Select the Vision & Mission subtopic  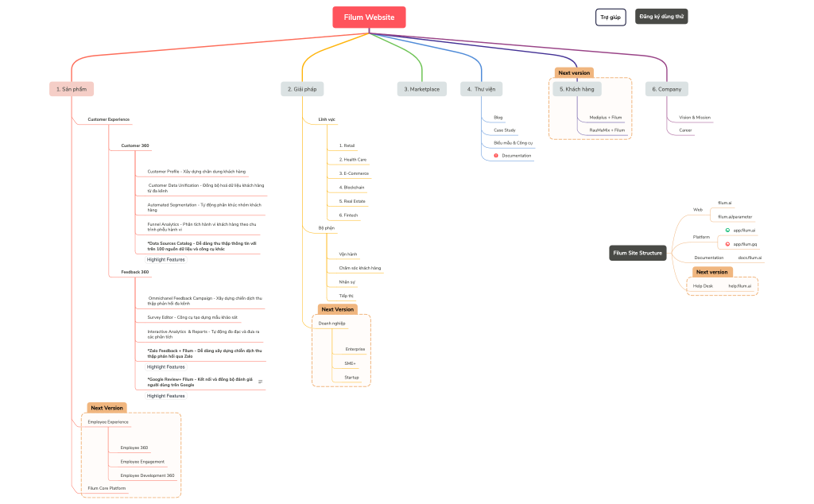pyautogui.click(x=695, y=118)
